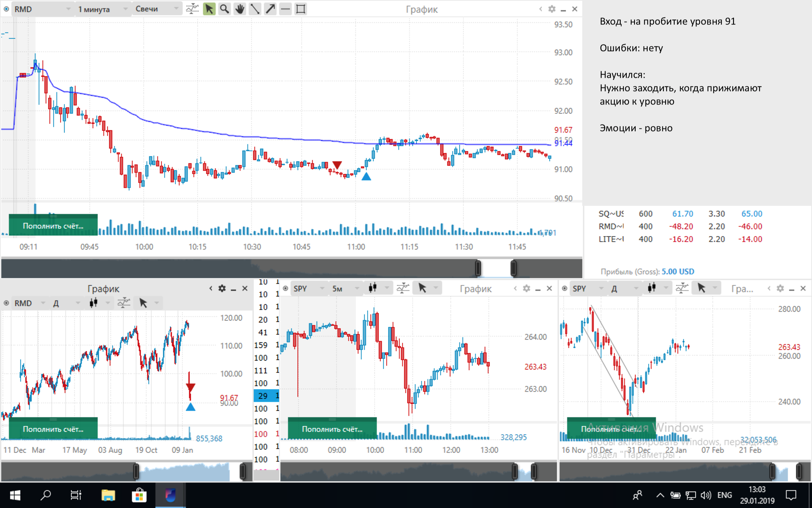Open settings gear of the SPY 5m chart
This screenshot has height=508, width=812.
527,288
